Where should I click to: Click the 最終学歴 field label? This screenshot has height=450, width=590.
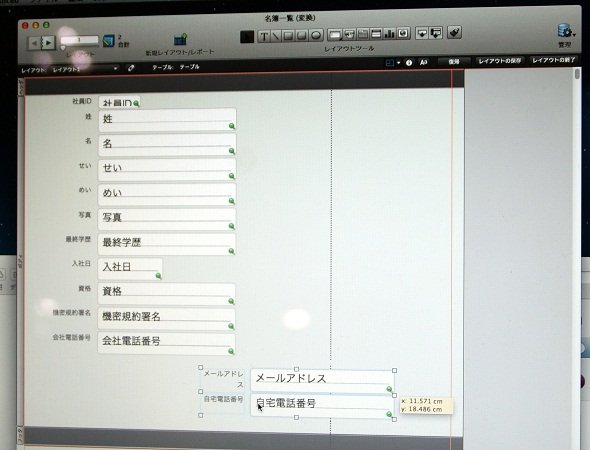tap(78, 239)
